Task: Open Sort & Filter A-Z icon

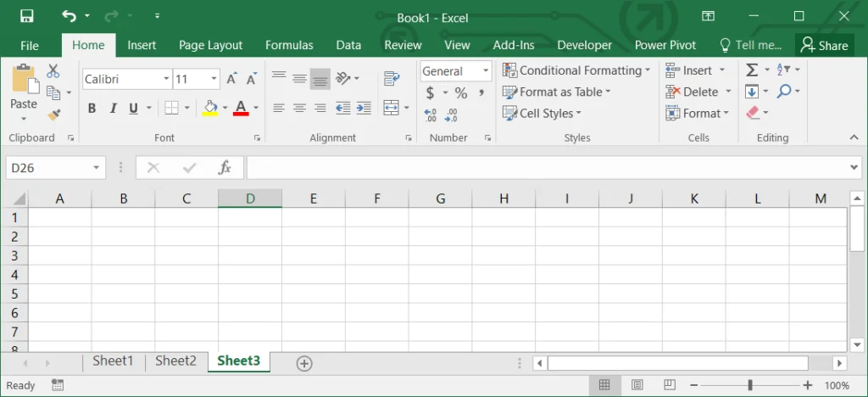Action: tap(783, 70)
